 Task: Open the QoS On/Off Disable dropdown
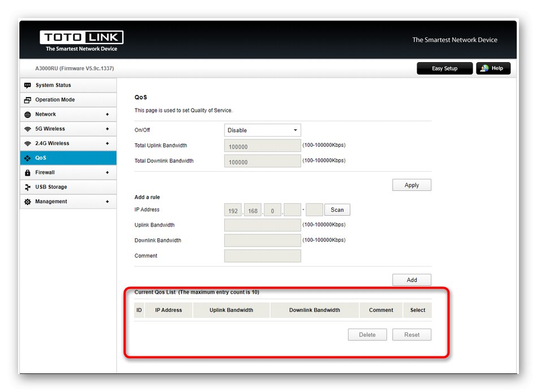262,130
